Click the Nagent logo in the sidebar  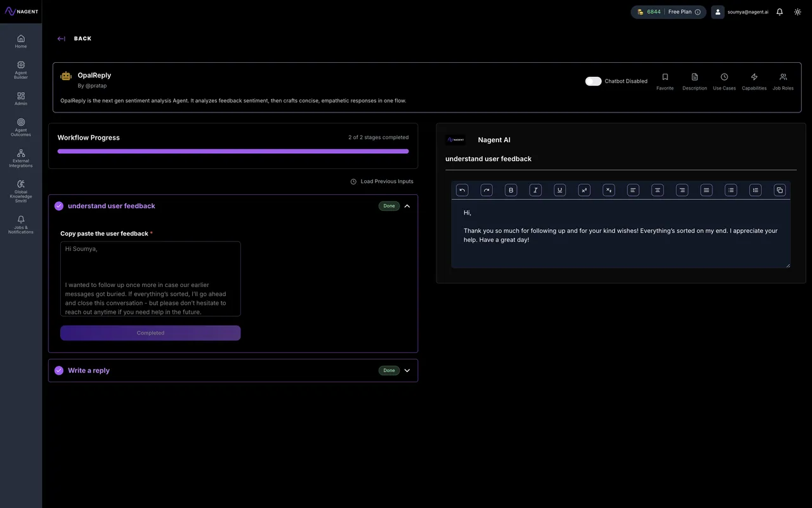(x=21, y=11)
